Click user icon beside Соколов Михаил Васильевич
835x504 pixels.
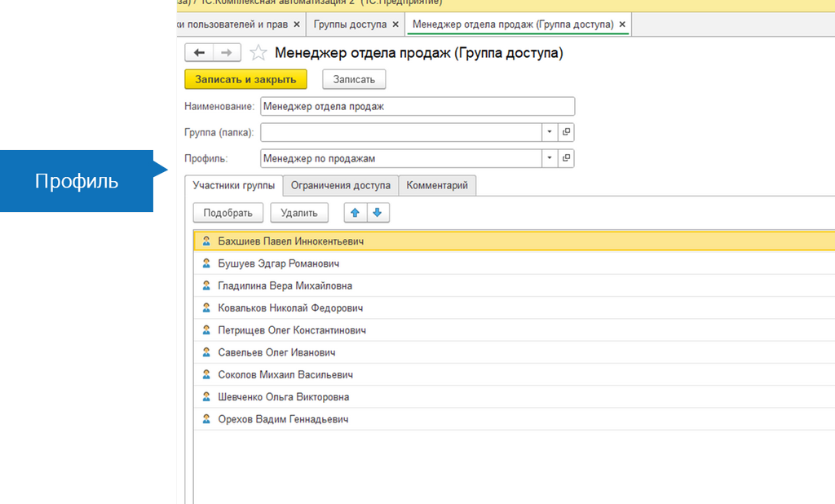tap(206, 374)
